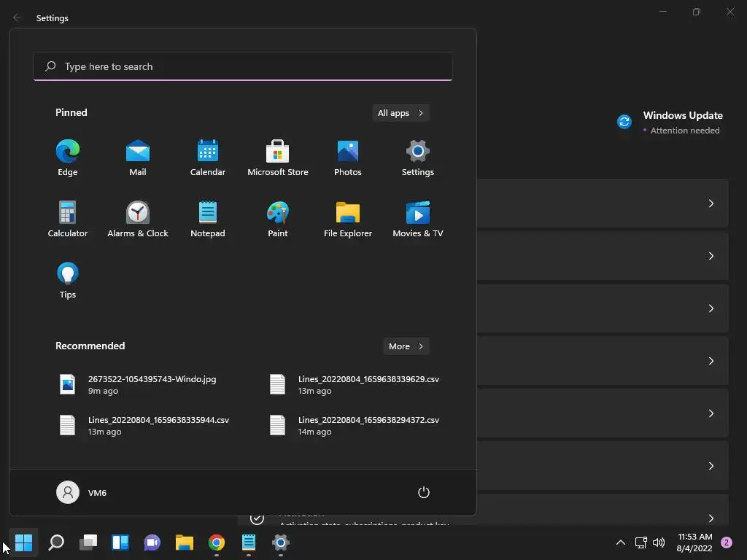Click the power button in Start menu
This screenshot has height=560, width=747.
tap(424, 492)
